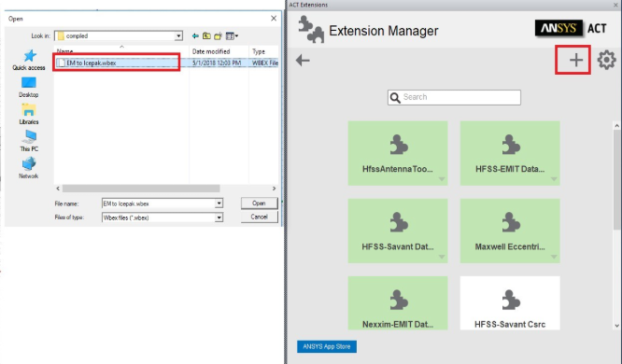Open Extension Manager settings gear

606,60
